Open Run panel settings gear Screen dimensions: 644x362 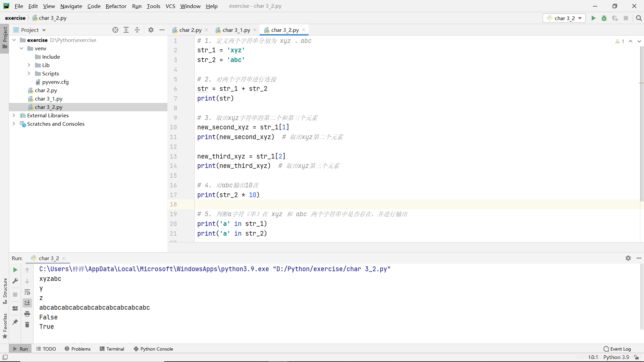628,258
